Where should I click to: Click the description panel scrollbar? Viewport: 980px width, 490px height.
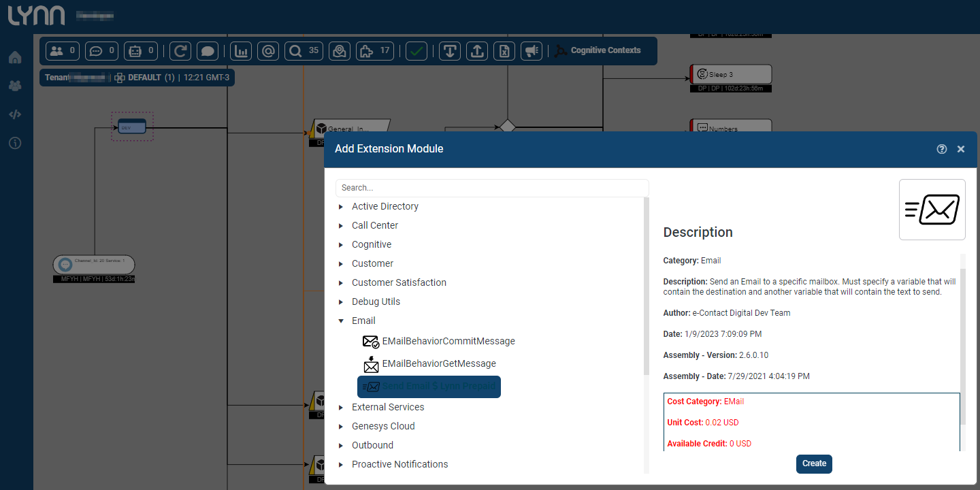[x=963, y=347]
